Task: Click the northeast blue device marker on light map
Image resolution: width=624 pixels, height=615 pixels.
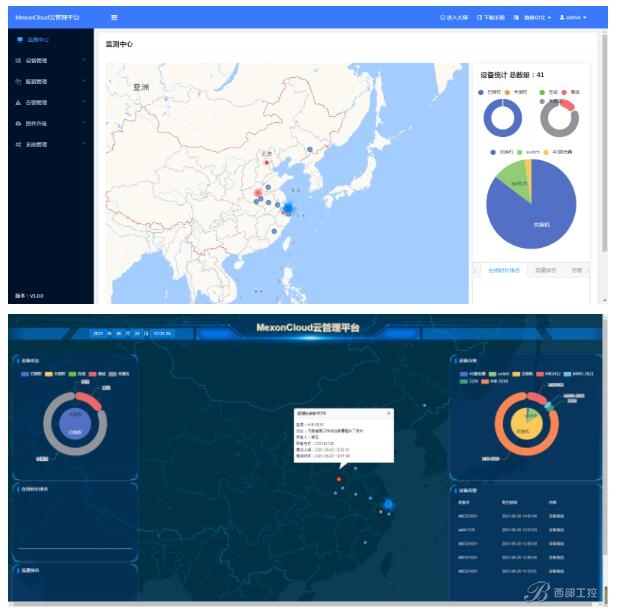Action: (x=310, y=149)
